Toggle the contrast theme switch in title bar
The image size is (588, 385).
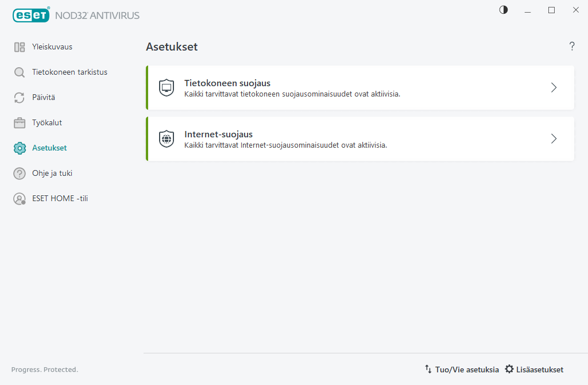coord(504,10)
